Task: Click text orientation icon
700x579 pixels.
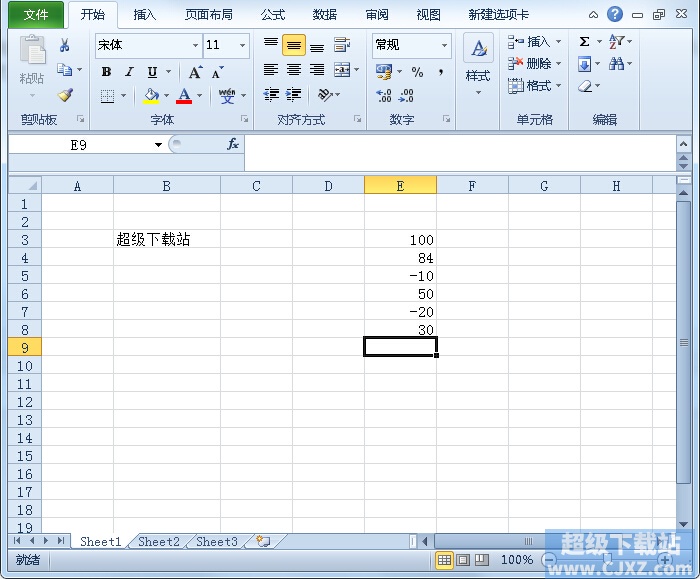Action: point(325,95)
